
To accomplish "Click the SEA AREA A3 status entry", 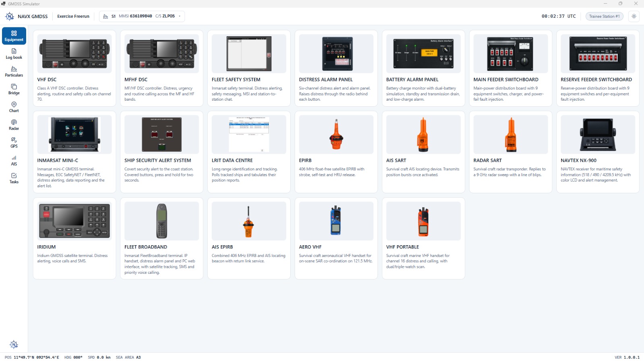I will (128, 357).
